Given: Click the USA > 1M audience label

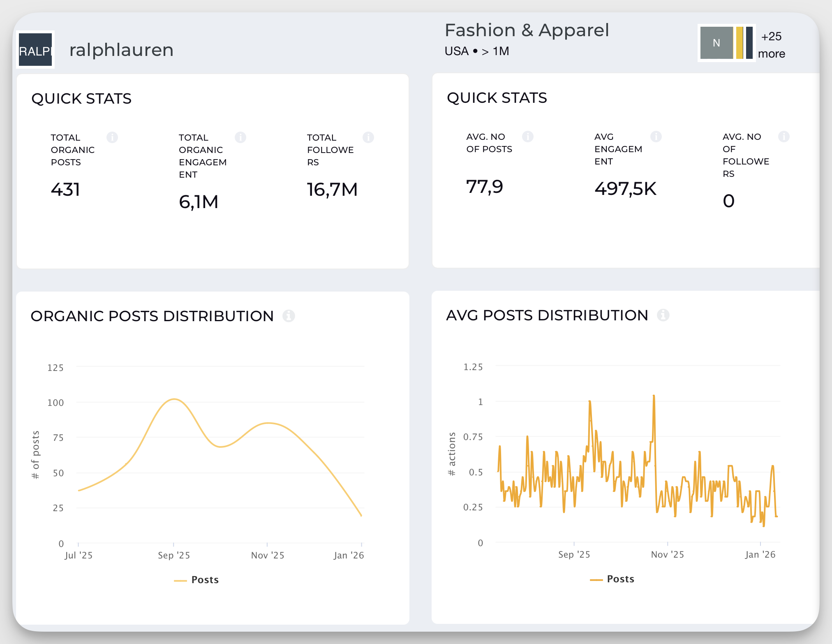Looking at the screenshot, I should [476, 51].
